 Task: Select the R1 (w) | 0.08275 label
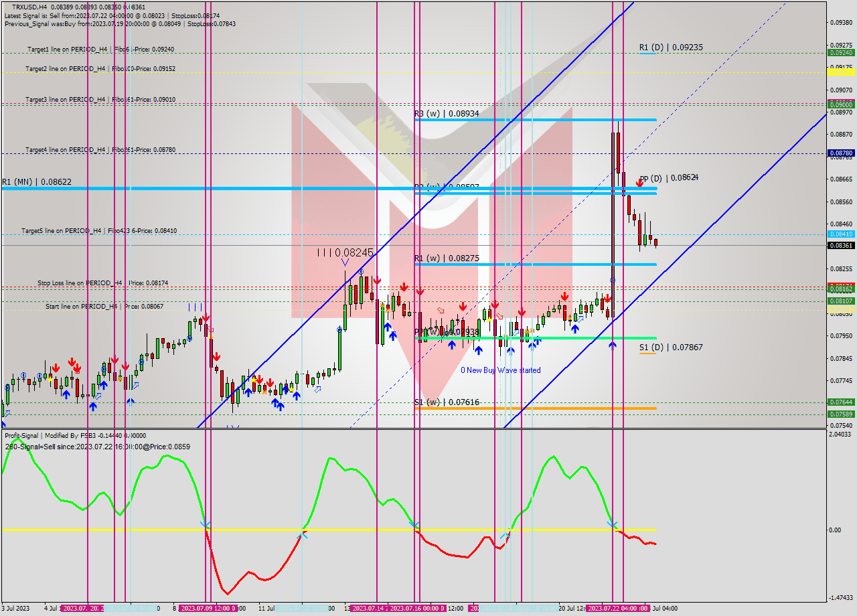447,258
